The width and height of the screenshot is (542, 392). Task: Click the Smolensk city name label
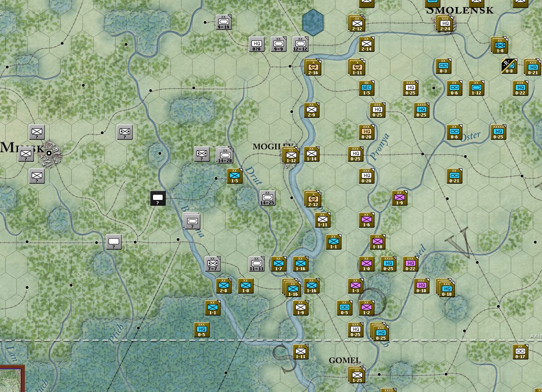[x=460, y=10]
